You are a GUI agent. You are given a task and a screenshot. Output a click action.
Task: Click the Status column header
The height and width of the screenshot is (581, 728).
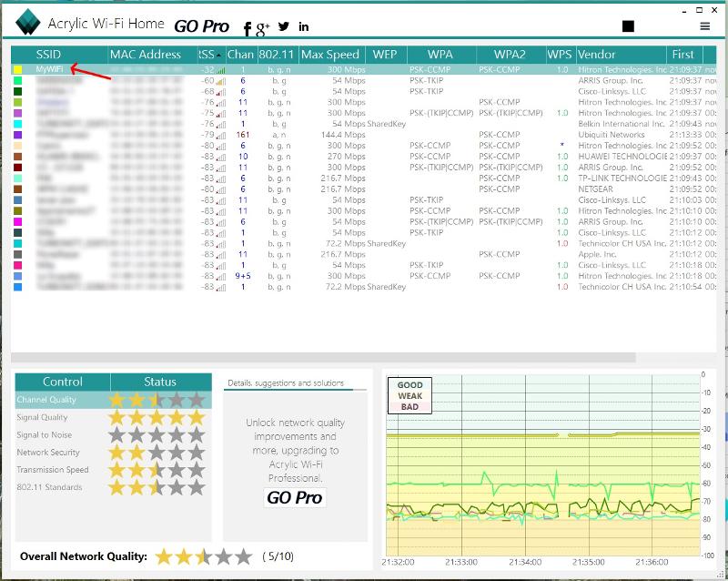[x=161, y=382]
